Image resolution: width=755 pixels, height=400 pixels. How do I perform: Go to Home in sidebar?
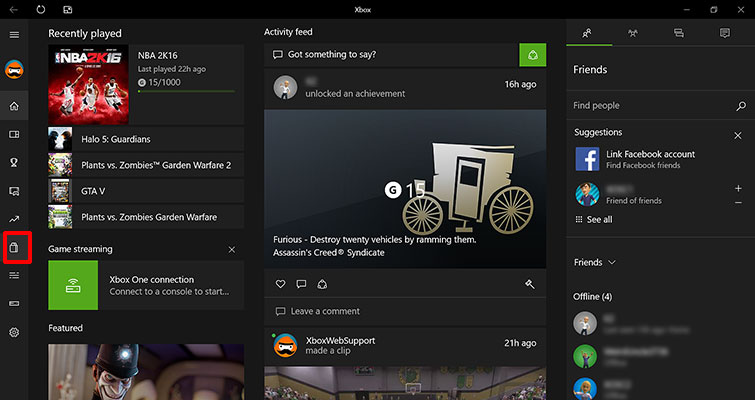coord(14,106)
